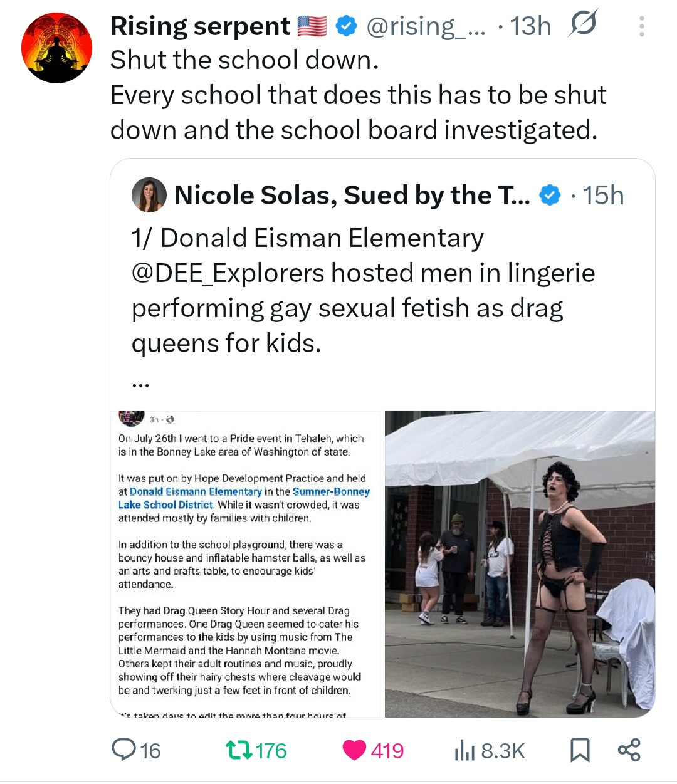Image resolution: width=677 pixels, height=784 pixels.
Task: Open view analytics bar chart icon
Action: coord(463,750)
